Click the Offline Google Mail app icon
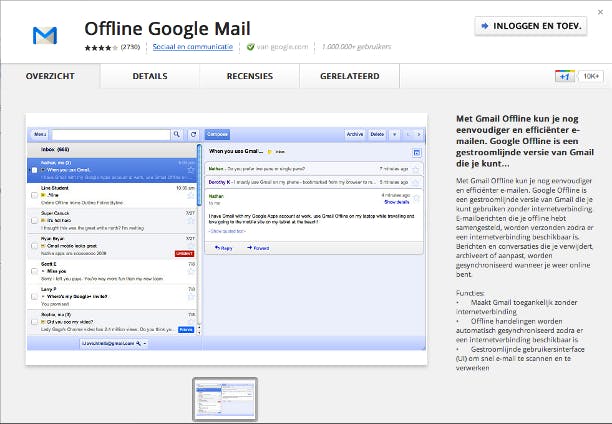 tap(45, 36)
